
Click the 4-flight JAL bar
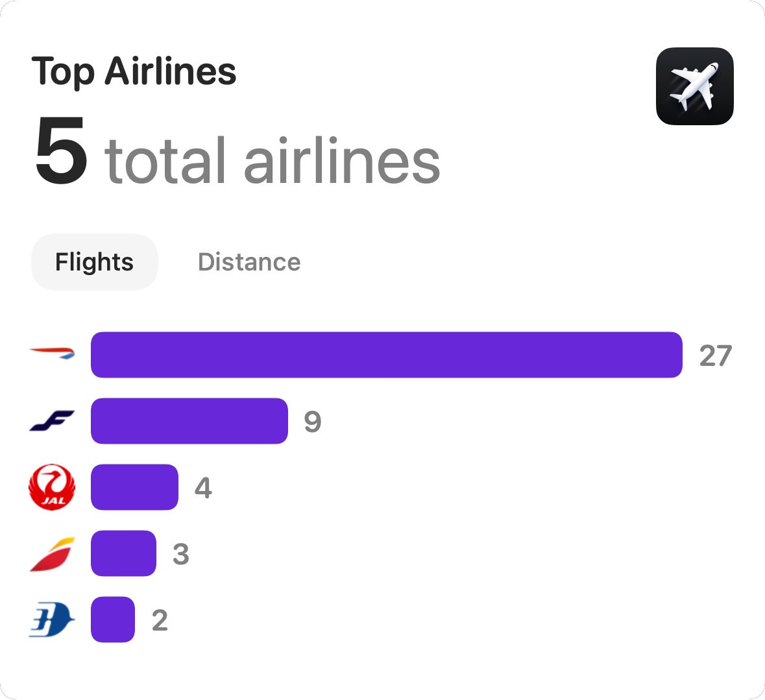click(x=134, y=487)
